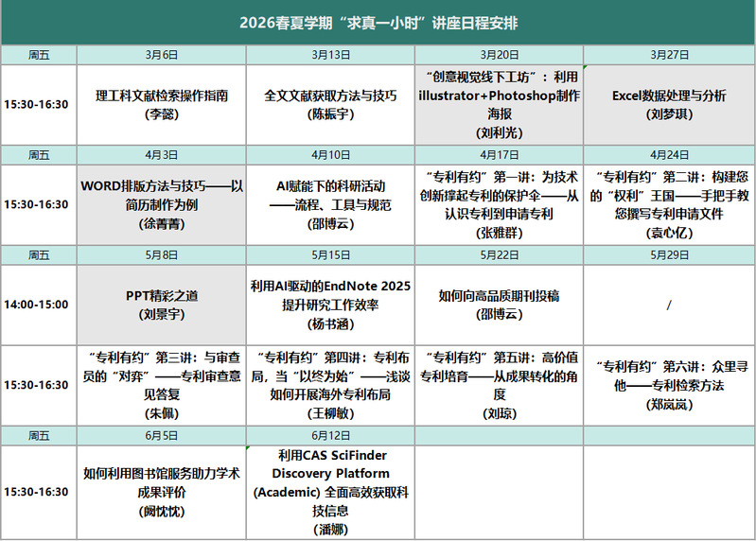Viewport: 756px width, 541px height.
Task: Select the “专利有约”第六讲 专利检索方法 cell
Action: [670, 385]
